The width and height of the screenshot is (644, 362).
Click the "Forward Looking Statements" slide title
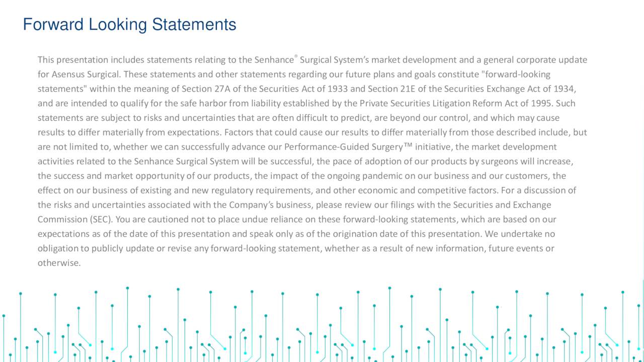coord(129,24)
